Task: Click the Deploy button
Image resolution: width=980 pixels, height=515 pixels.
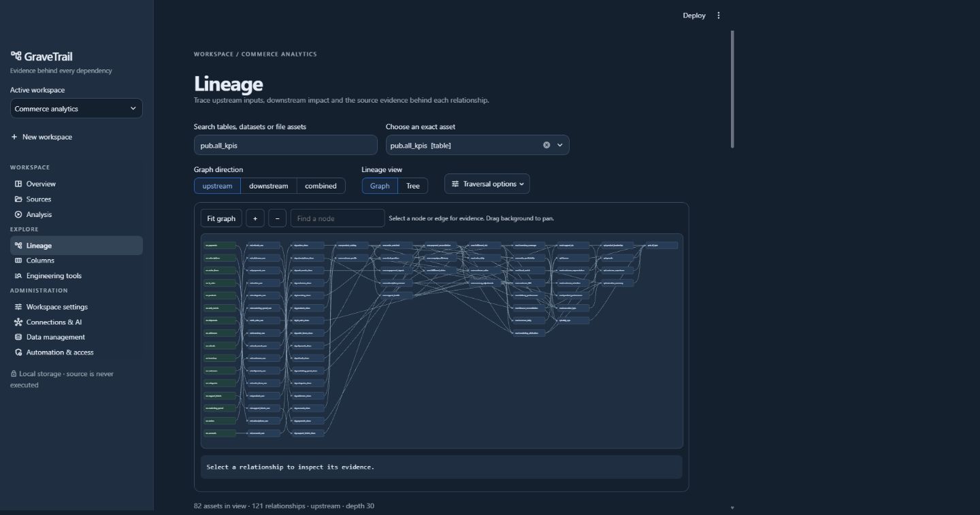Action: coord(694,16)
